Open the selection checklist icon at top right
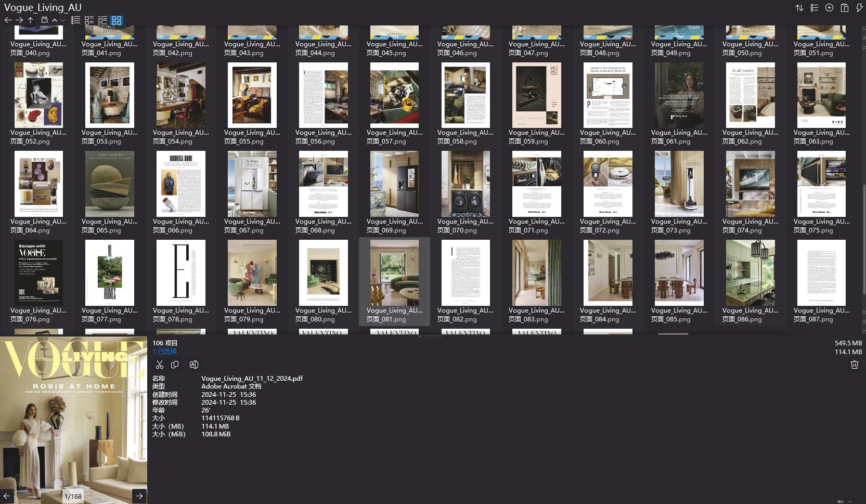 [815, 8]
